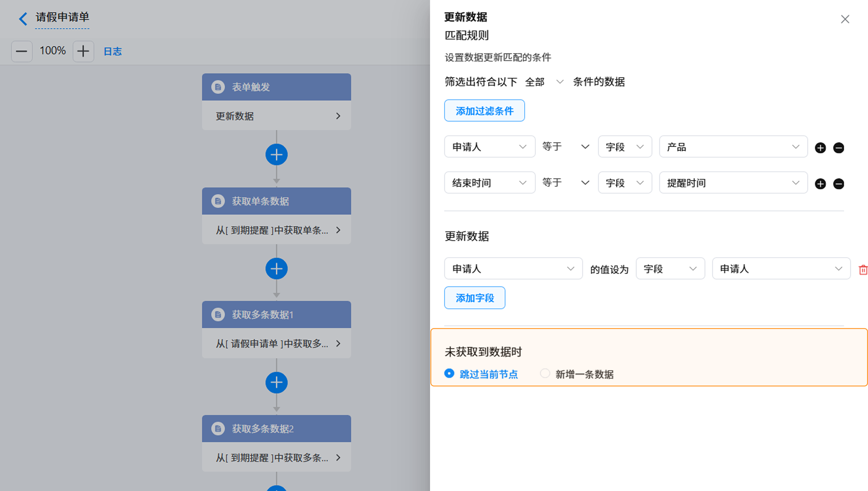Screen dimensions: 868x491
Task: Add node below 表单触发 via blue plus
Action: pyautogui.click(x=276, y=155)
